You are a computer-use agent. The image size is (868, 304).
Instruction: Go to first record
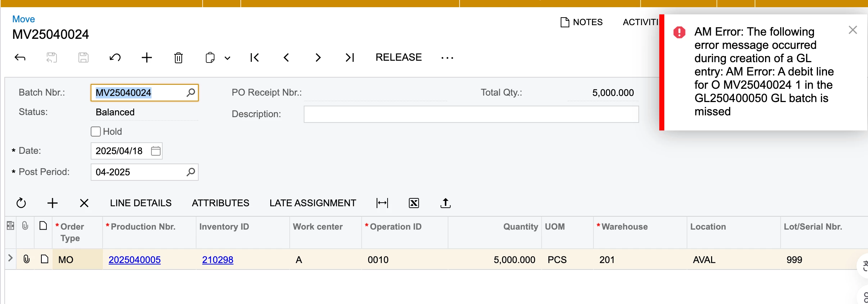tap(254, 57)
